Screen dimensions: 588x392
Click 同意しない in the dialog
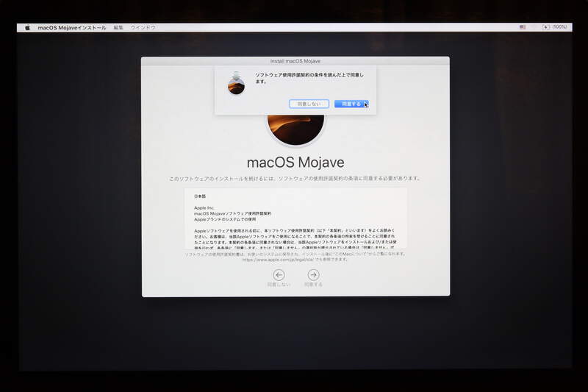[309, 104]
